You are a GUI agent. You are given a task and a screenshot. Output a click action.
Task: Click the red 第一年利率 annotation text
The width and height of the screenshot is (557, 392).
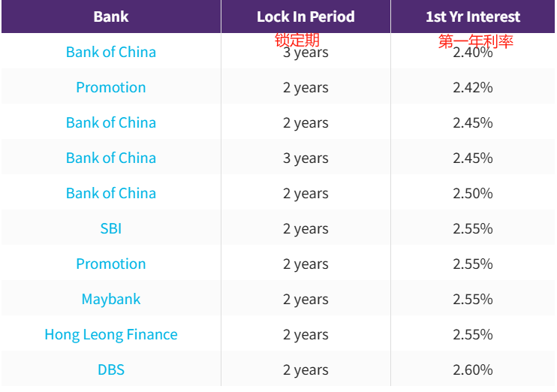point(476,41)
